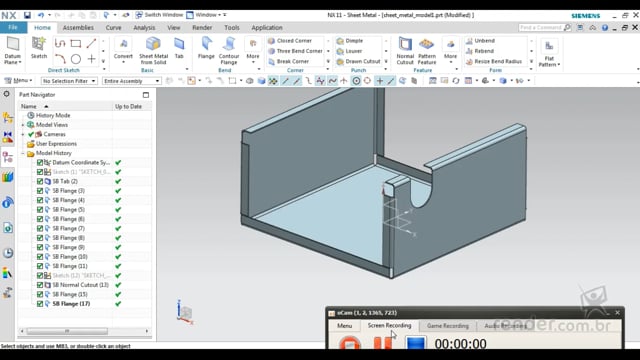Image resolution: width=640 pixels, height=360 pixels.
Task: Collapse the Model History tree node
Action: point(23,153)
